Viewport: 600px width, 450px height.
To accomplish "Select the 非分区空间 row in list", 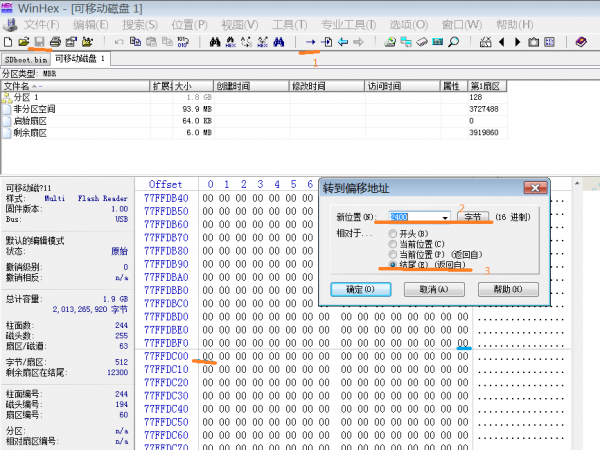I will pos(35,108).
